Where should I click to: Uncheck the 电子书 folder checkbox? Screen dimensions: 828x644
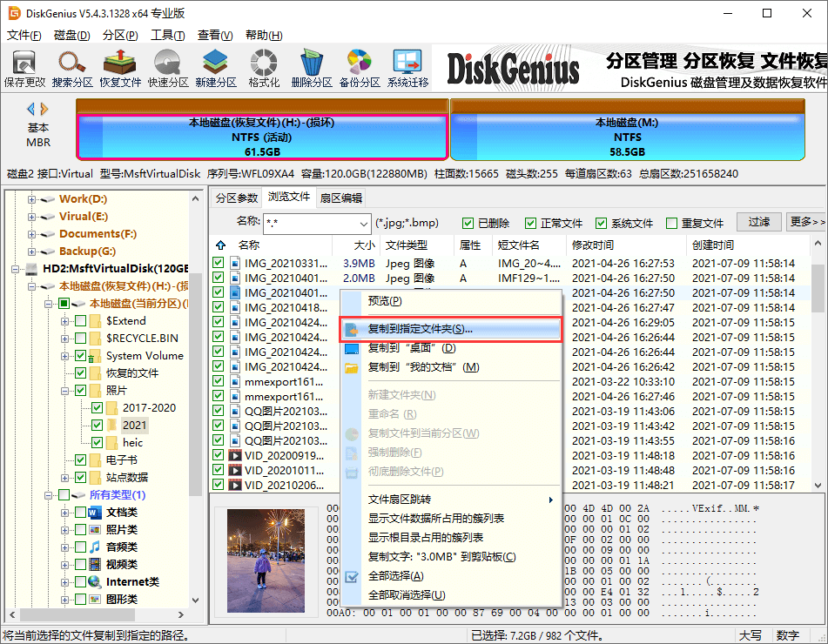pos(80,460)
